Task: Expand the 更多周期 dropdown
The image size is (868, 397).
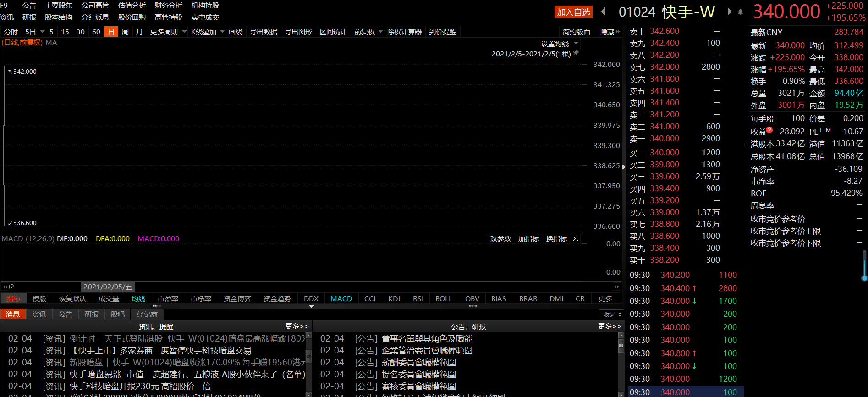Action: point(184,32)
